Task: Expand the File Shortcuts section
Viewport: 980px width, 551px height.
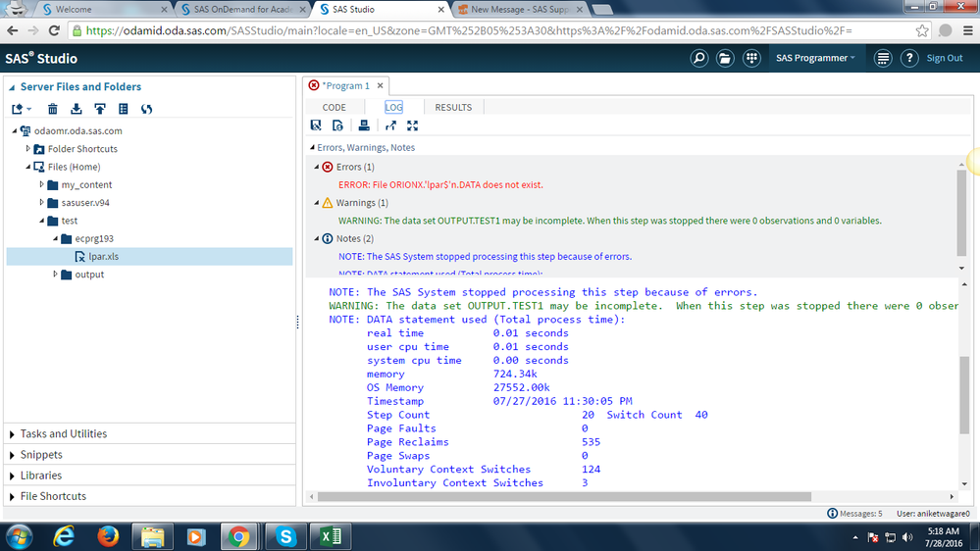Action: pyautogui.click(x=12, y=497)
